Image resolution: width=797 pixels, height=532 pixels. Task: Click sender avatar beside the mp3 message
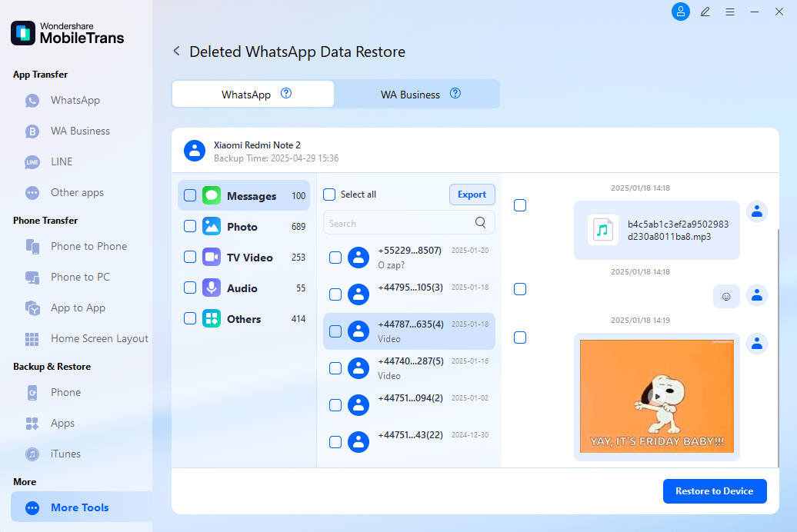757,211
